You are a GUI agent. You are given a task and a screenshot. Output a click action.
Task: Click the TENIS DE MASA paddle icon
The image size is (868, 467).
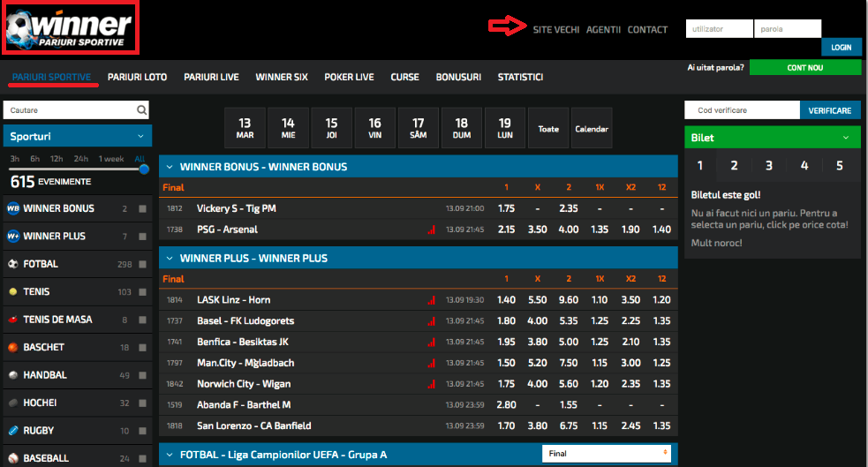tap(12, 320)
